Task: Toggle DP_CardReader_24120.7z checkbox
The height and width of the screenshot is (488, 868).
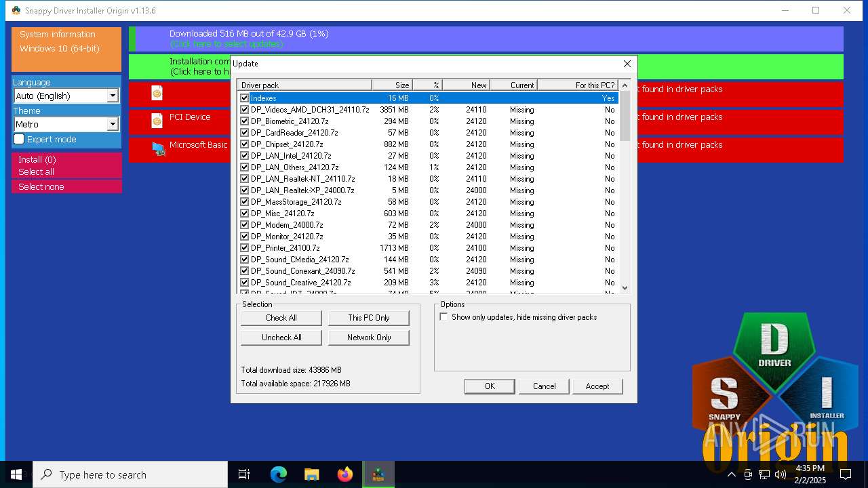Action: [x=244, y=133]
